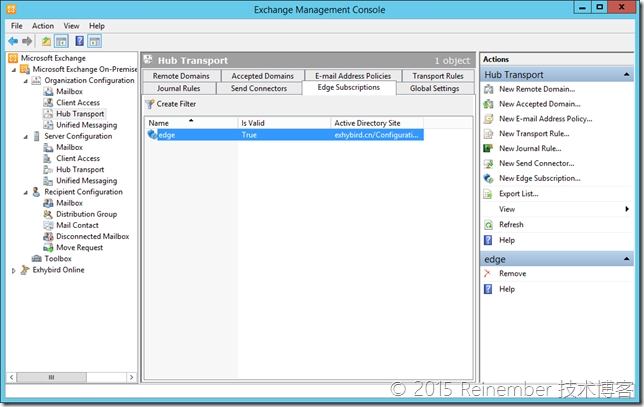Click the Help icon under edge section
The height and width of the screenshot is (407, 644).
[x=488, y=289]
